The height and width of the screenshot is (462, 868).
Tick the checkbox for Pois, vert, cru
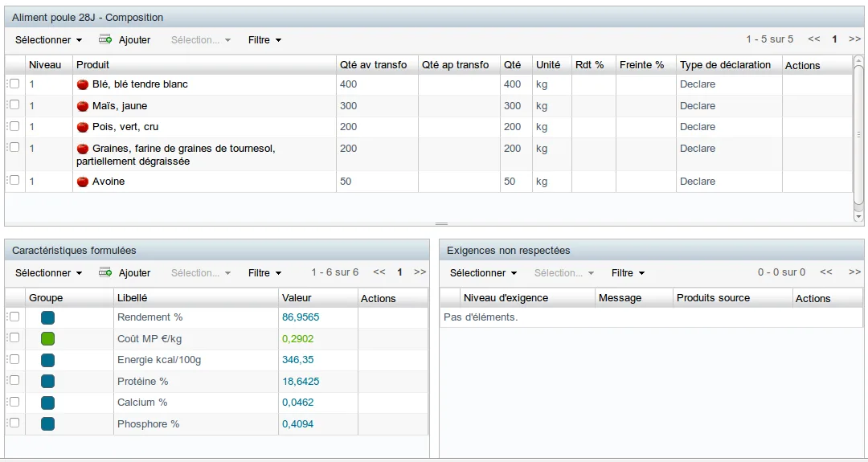click(x=15, y=126)
